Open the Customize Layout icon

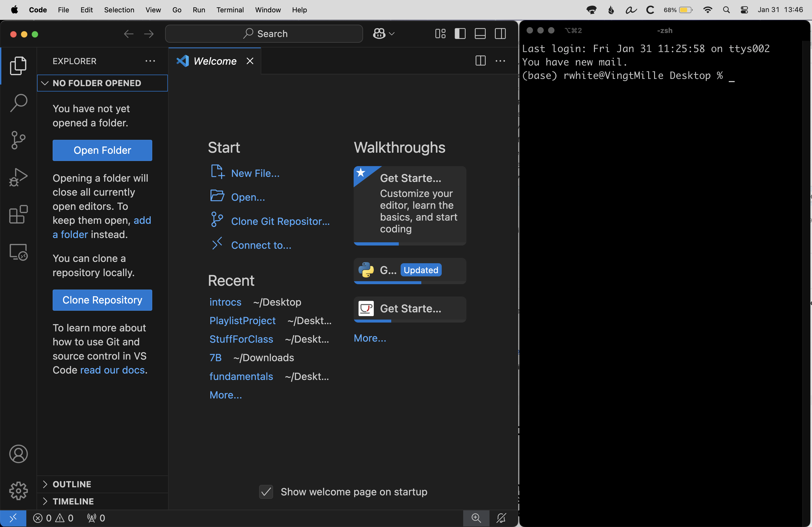(x=440, y=33)
